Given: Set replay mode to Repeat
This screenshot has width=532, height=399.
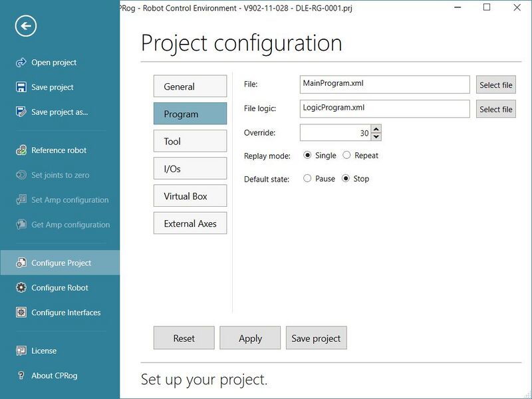Looking at the screenshot, I should (346, 156).
